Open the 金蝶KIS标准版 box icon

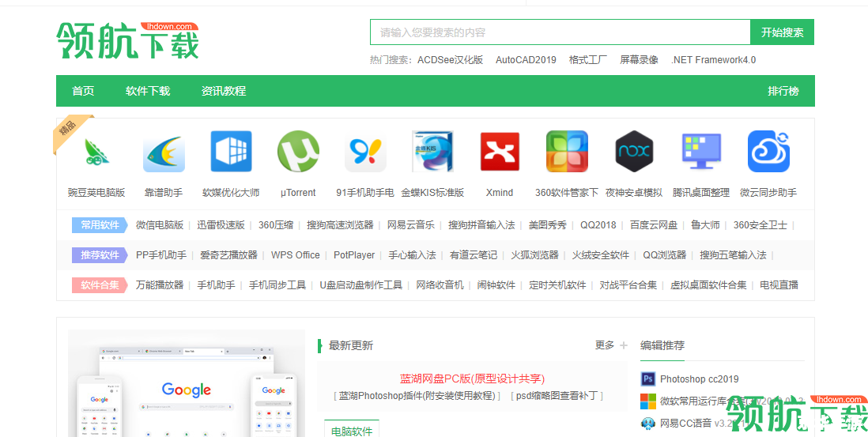pos(432,152)
